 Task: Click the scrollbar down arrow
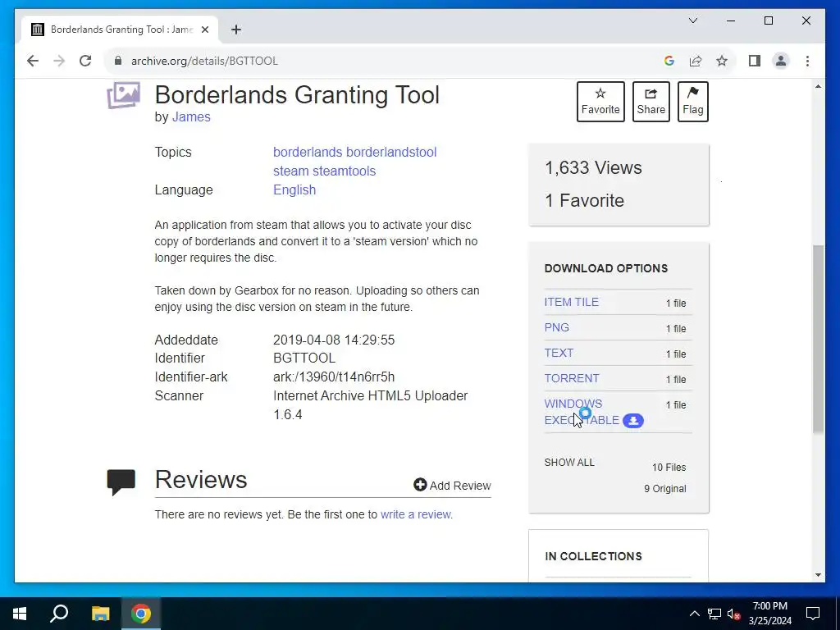pos(818,575)
